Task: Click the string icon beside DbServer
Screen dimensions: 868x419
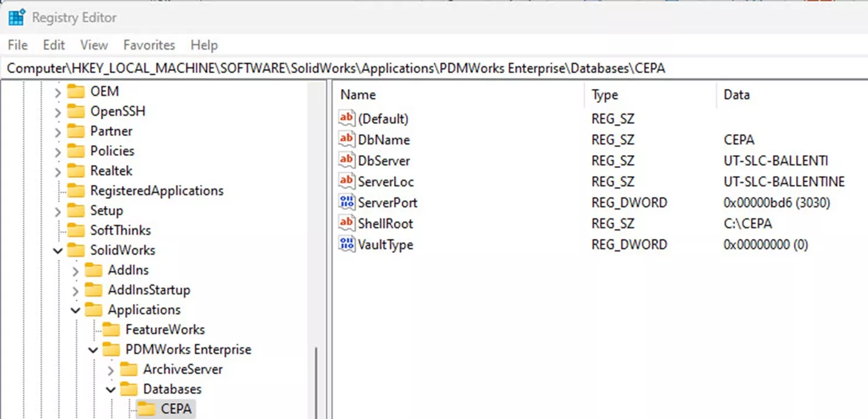Action: coord(346,160)
